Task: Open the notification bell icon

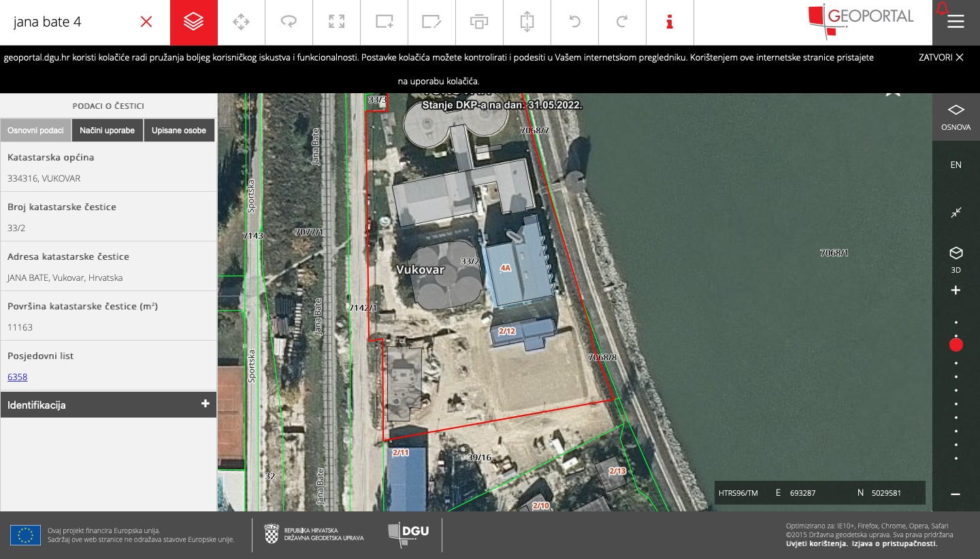Action: 942,9
